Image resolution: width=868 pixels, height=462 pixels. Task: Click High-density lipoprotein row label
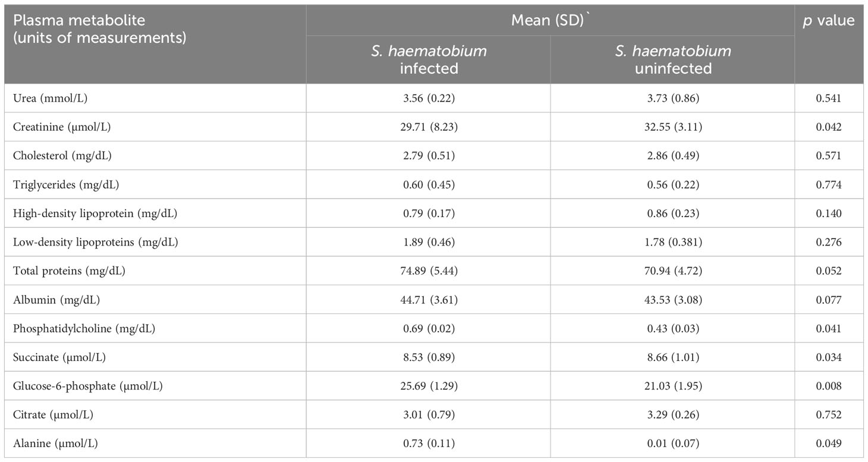coord(95,213)
